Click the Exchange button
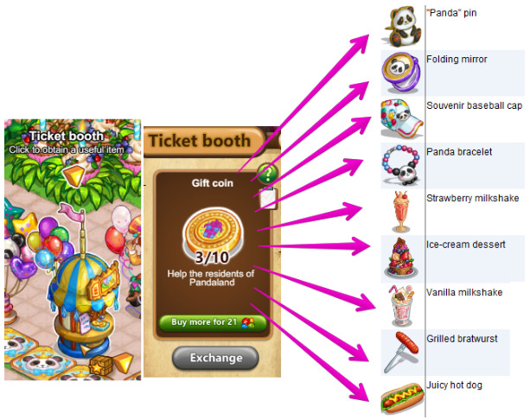 pyautogui.click(x=215, y=358)
